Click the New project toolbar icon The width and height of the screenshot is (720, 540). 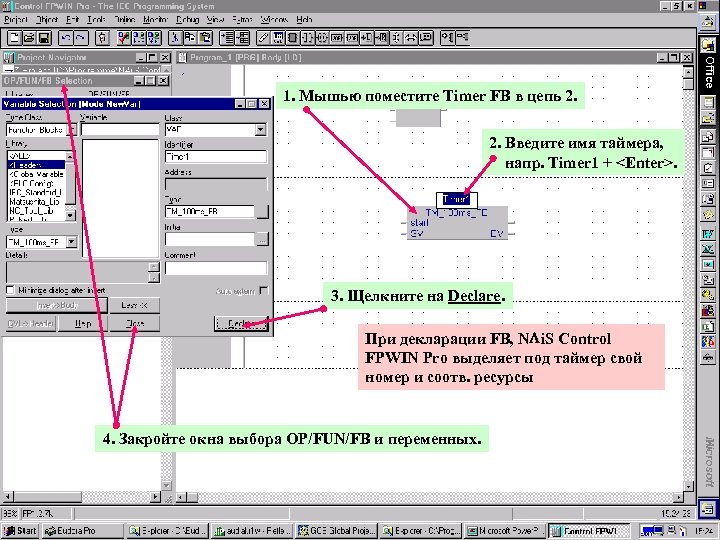pos(14,38)
